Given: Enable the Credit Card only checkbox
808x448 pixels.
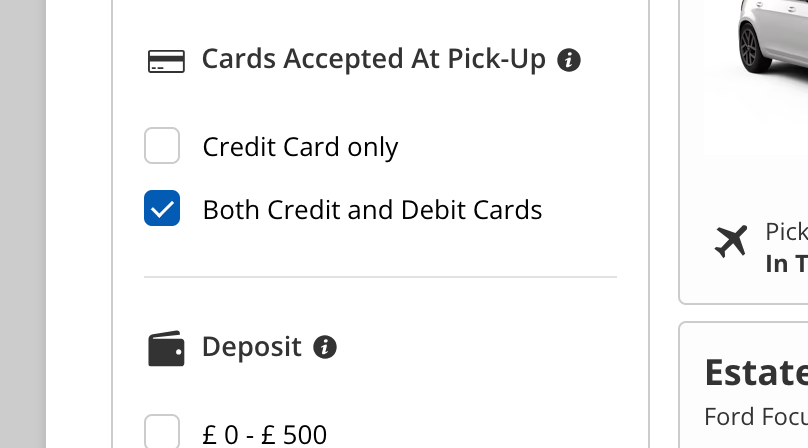Looking at the screenshot, I should (x=162, y=146).
